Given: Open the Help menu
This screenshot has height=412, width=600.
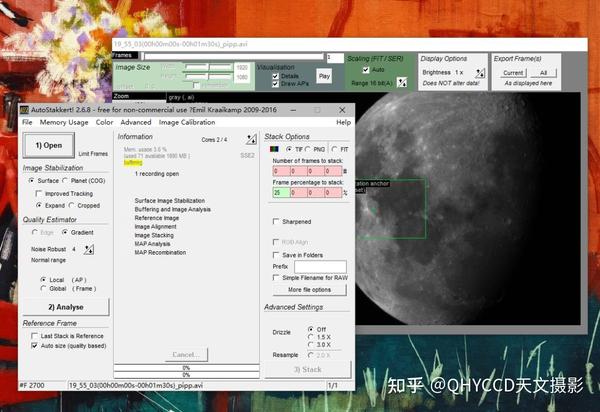Looking at the screenshot, I should click(343, 122).
